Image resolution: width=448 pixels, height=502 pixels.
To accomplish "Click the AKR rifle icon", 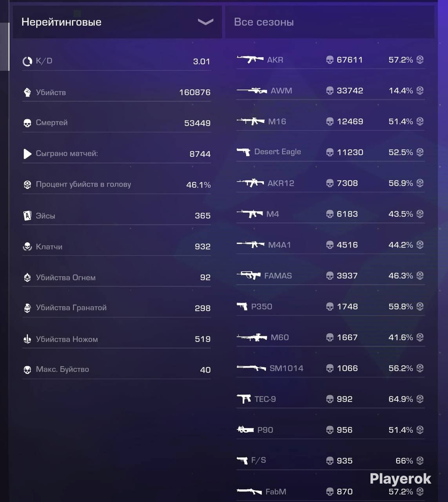I will (x=250, y=59).
